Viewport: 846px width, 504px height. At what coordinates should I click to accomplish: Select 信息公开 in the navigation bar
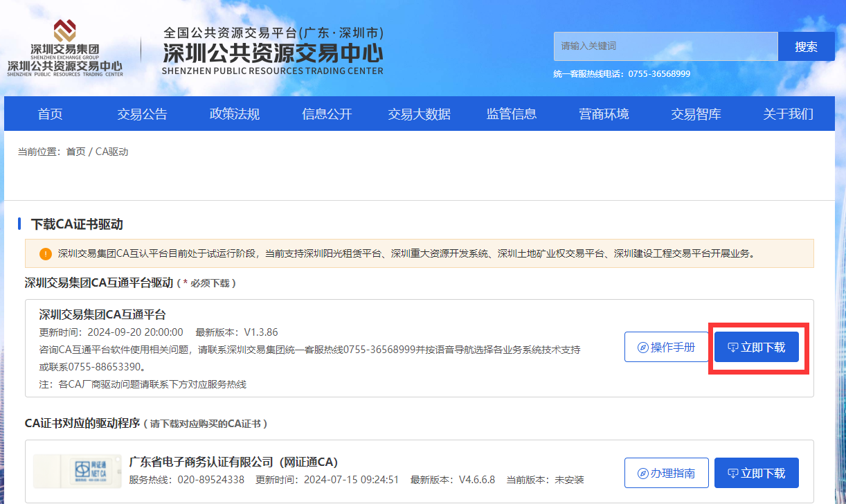click(327, 114)
